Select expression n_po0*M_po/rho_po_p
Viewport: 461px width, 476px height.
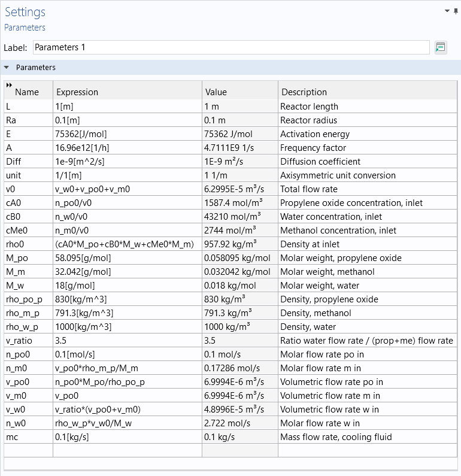128,381
